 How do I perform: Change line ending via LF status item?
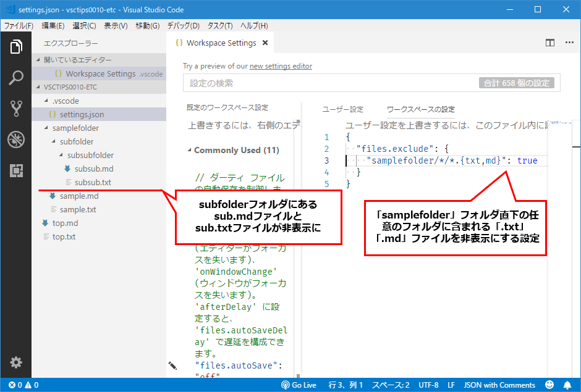(x=451, y=385)
